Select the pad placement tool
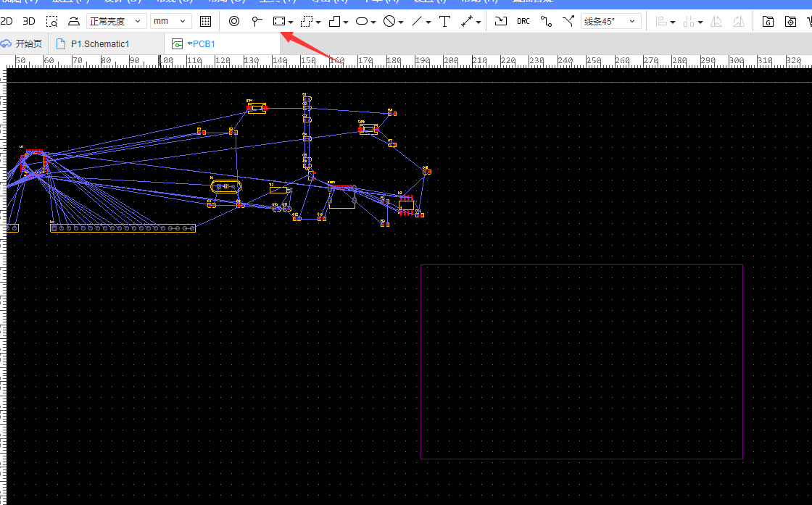This screenshot has width=812, height=505. coord(257,22)
